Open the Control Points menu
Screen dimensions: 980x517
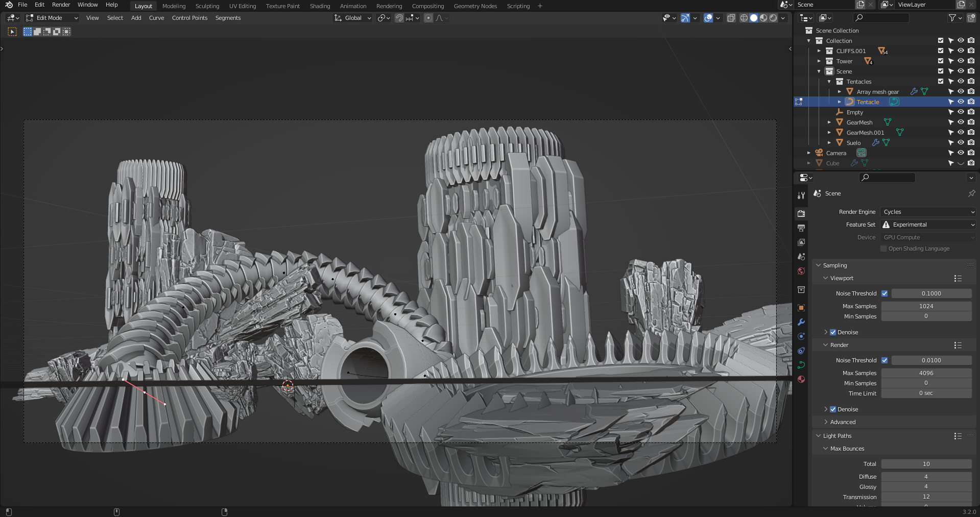click(189, 18)
